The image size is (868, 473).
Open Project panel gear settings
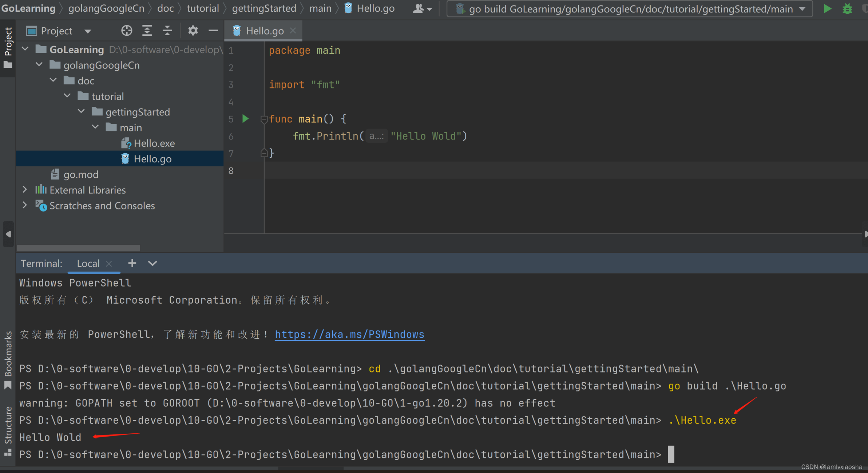coord(193,31)
